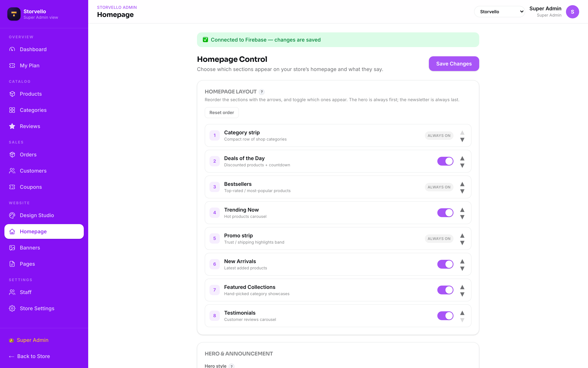588x368 pixels.
Task: Click the Super Admin avatar circle
Action: (x=572, y=12)
